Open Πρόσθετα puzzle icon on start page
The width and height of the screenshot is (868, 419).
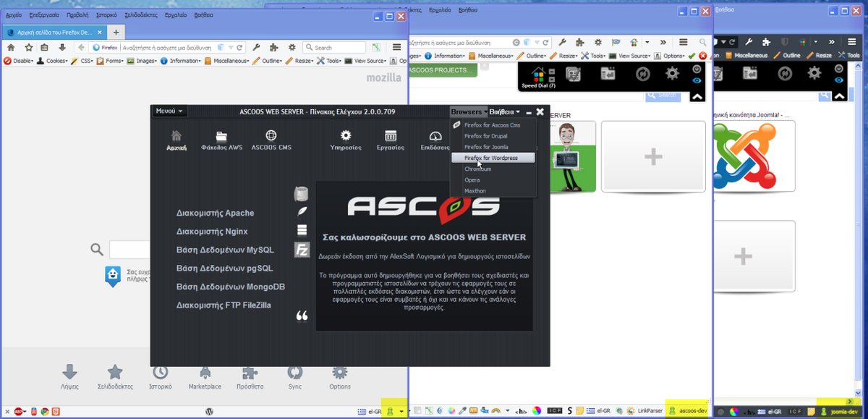coord(250,372)
